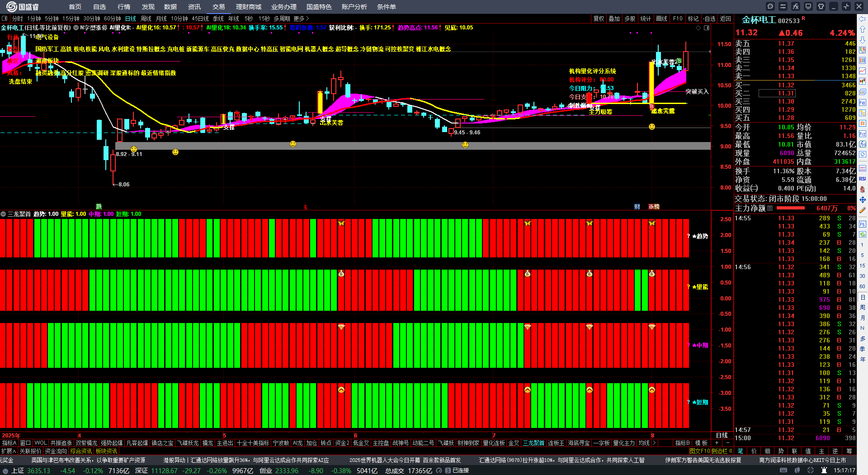Click the 主力净额 red progress bar
Image resolution: width=868 pixels, height=475 pixels.
point(790,208)
